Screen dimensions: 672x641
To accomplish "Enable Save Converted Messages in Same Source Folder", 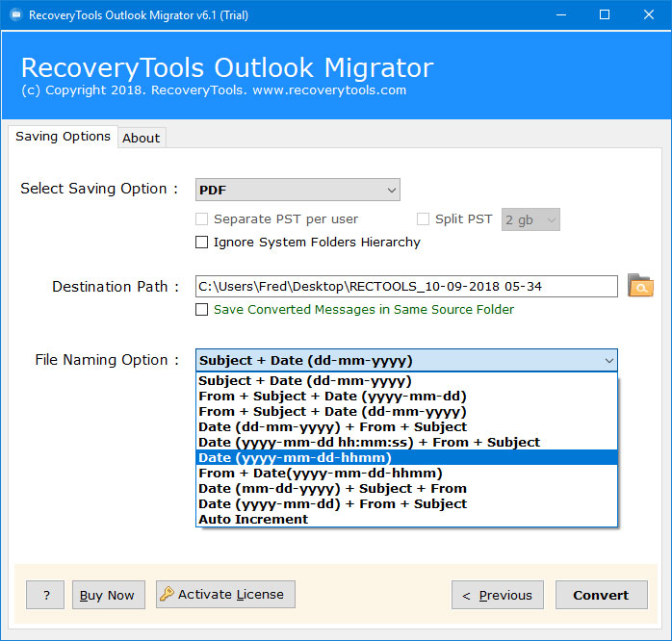I will tap(201, 309).
